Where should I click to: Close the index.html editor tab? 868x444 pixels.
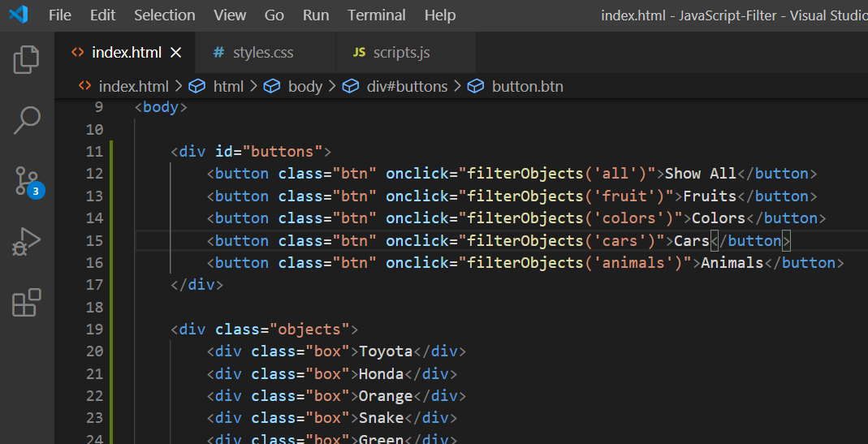pos(176,53)
